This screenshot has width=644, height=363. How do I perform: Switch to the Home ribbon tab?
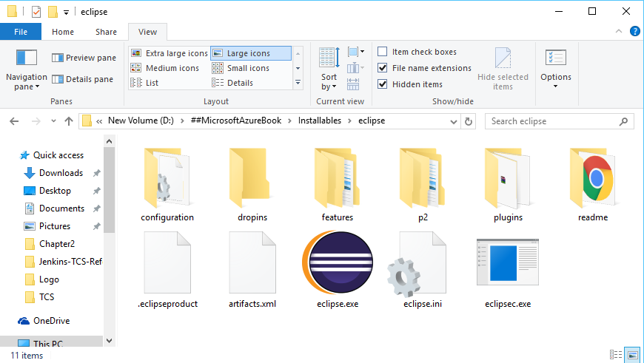63,32
